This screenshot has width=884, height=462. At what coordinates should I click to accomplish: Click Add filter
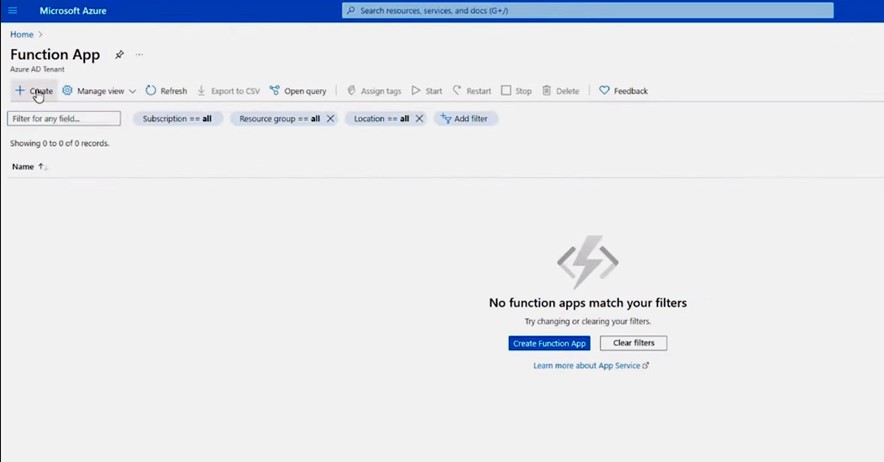coord(465,118)
